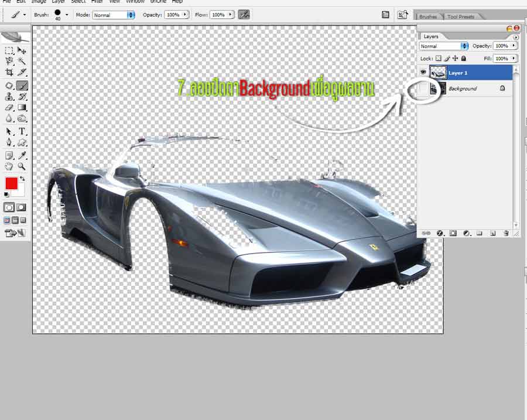Open layer Fill slider arrow

tap(514, 59)
